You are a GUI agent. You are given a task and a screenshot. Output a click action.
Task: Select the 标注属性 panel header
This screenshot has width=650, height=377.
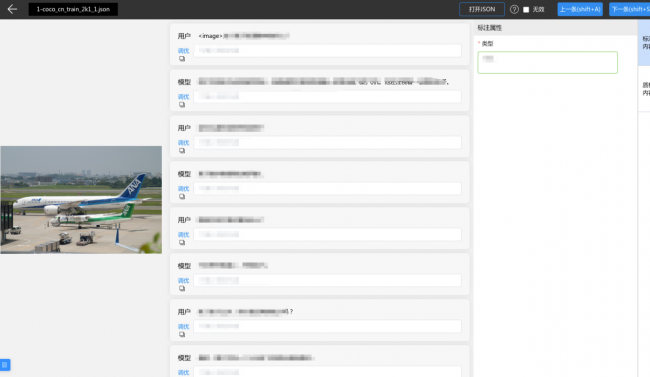[x=490, y=28]
